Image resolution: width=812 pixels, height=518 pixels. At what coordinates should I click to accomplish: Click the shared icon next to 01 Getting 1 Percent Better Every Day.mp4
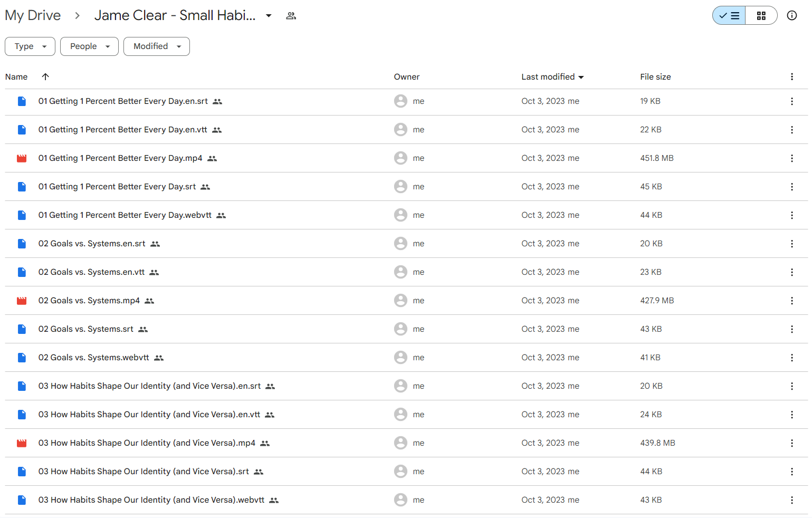coord(212,158)
